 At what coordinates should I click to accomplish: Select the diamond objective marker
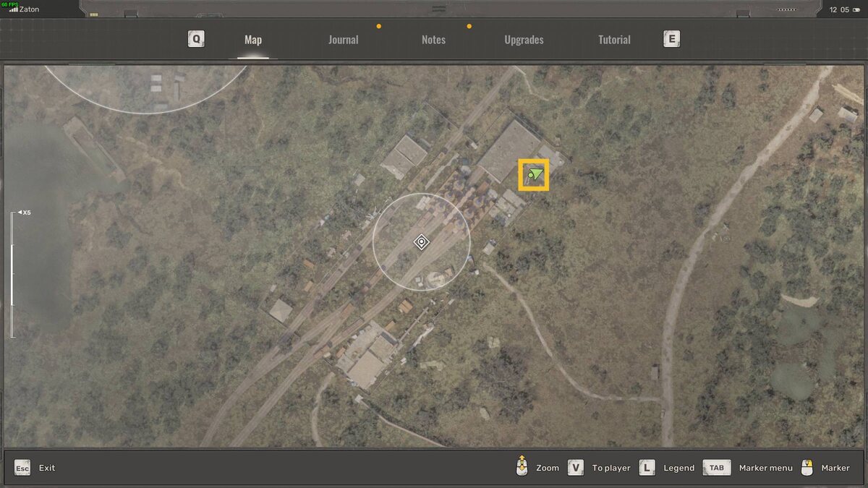pos(422,242)
